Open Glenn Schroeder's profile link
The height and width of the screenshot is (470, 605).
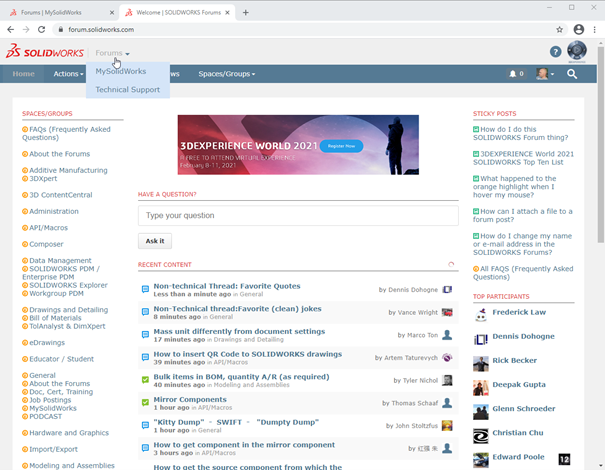click(524, 409)
